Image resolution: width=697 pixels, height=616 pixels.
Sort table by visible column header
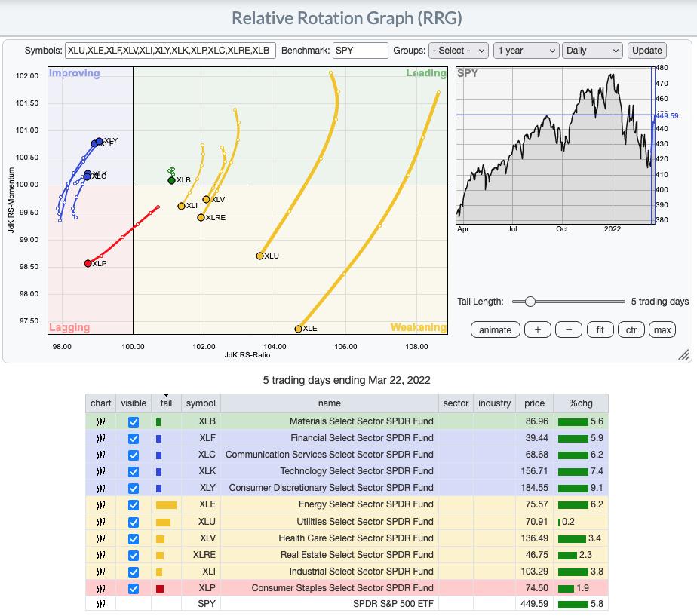(x=134, y=403)
